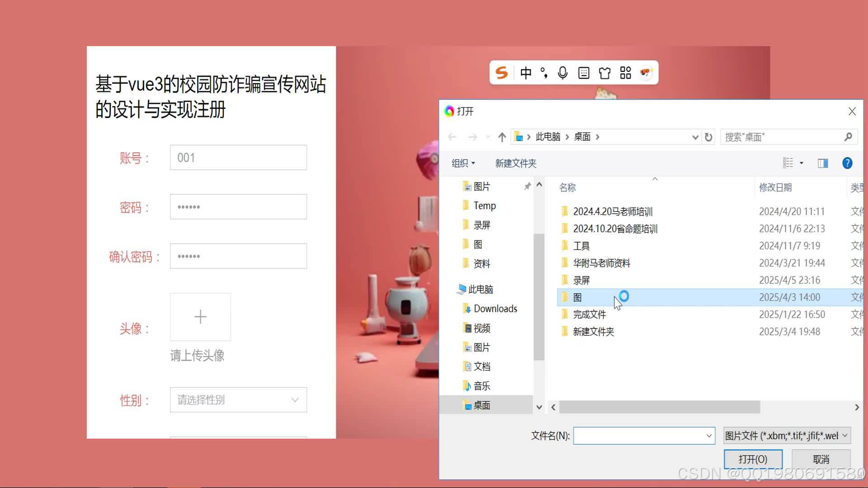Open voice input with the microphone icon
868x488 pixels.
562,73
